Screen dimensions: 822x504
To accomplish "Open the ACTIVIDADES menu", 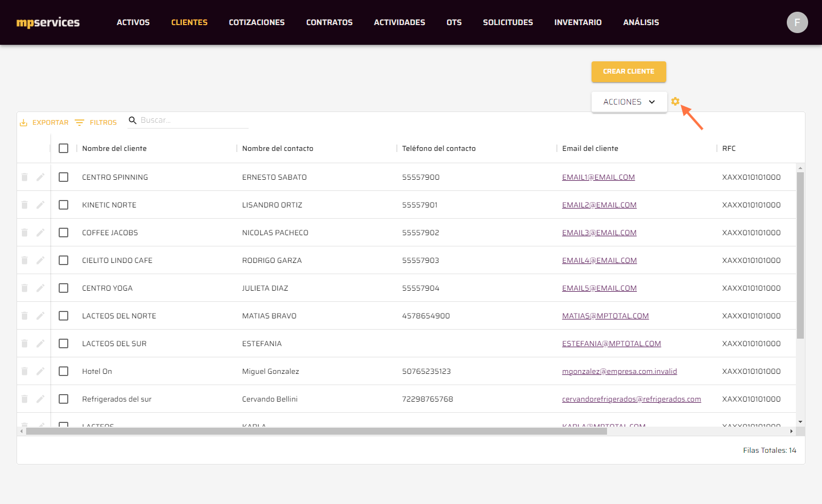I will tap(400, 22).
